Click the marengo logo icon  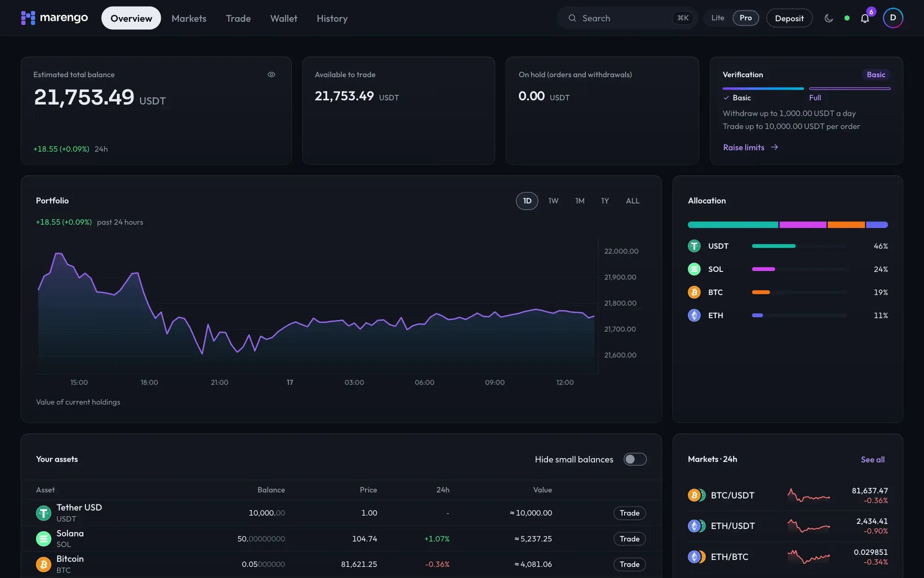pyautogui.click(x=28, y=18)
